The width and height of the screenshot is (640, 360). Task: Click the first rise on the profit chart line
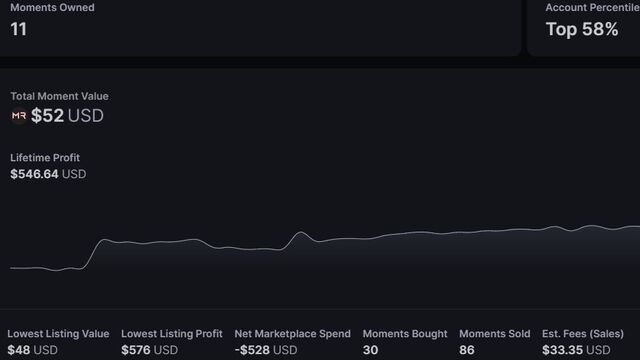(x=93, y=254)
